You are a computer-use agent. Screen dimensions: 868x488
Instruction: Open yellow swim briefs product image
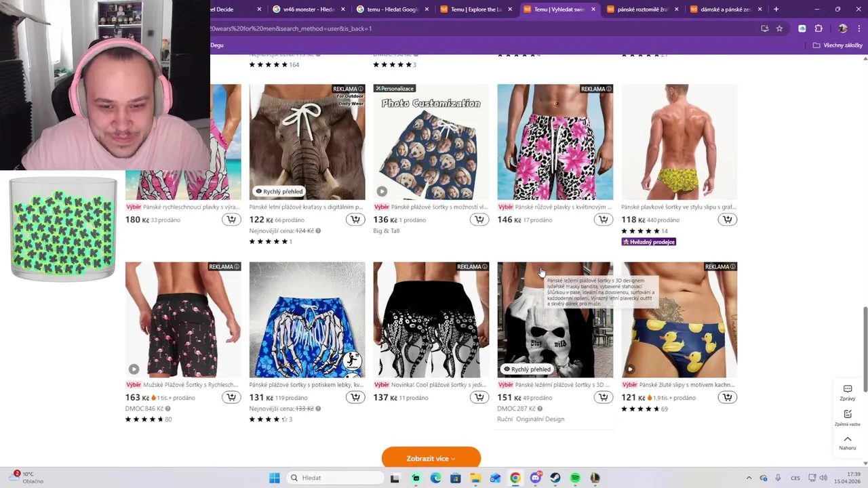(x=679, y=142)
